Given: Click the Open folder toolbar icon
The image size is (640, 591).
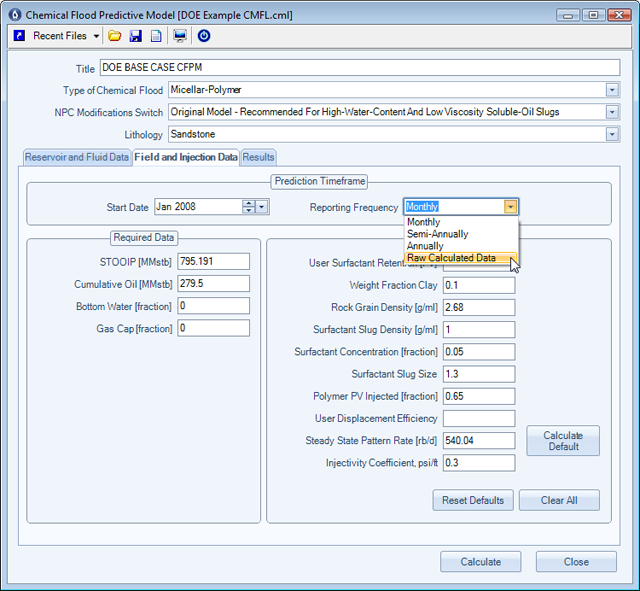Looking at the screenshot, I should (x=115, y=36).
